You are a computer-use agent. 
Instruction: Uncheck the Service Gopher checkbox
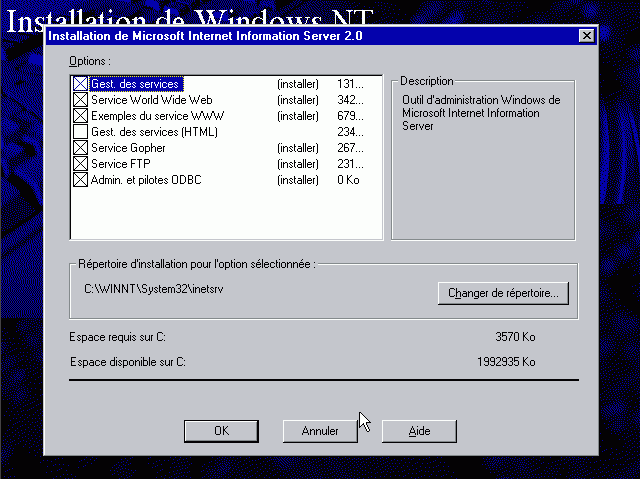coord(80,148)
